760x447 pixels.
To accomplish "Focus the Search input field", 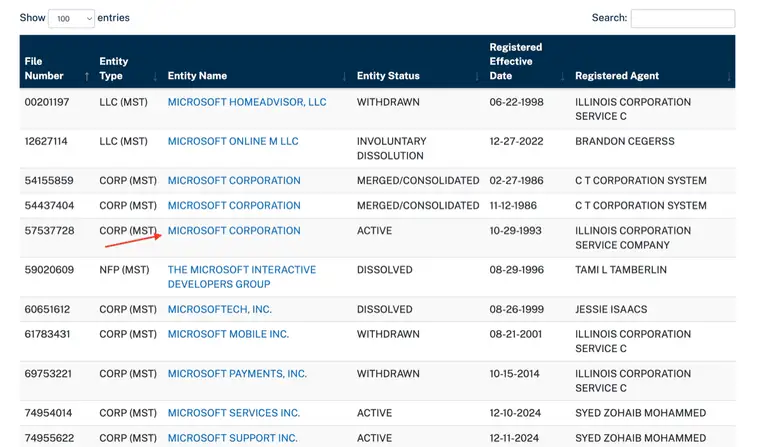I will (682, 18).
